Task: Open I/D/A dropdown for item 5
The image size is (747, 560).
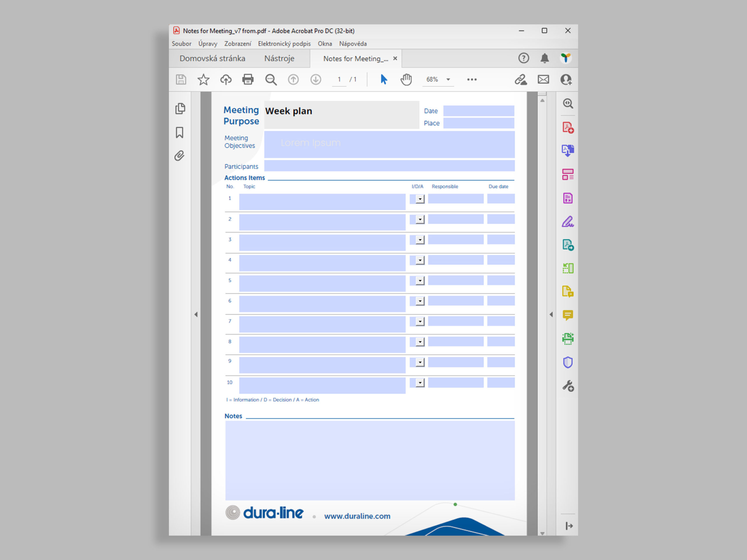Action: point(420,281)
